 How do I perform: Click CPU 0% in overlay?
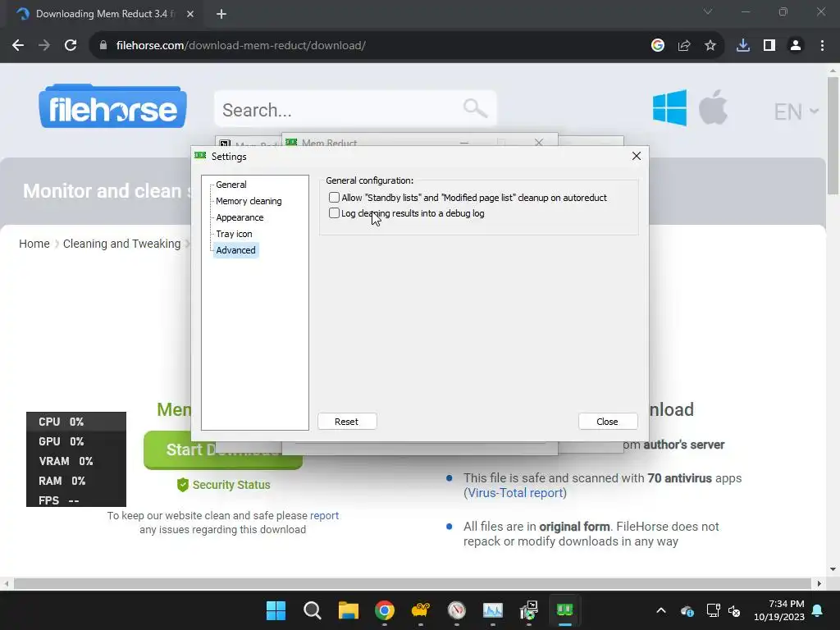[61, 422]
